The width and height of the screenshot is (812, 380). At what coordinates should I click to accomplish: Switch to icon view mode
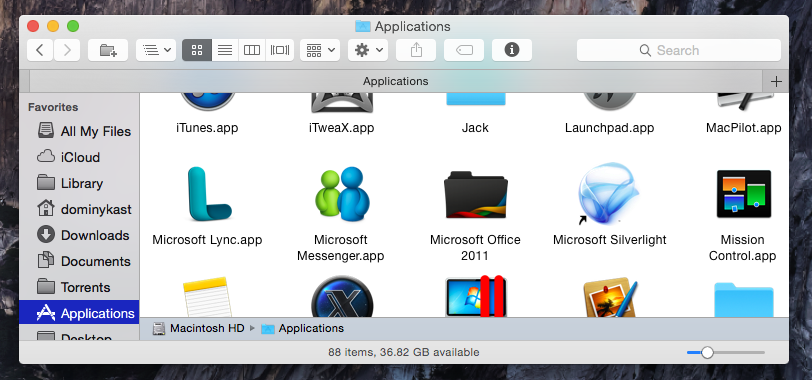click(197, 50)
